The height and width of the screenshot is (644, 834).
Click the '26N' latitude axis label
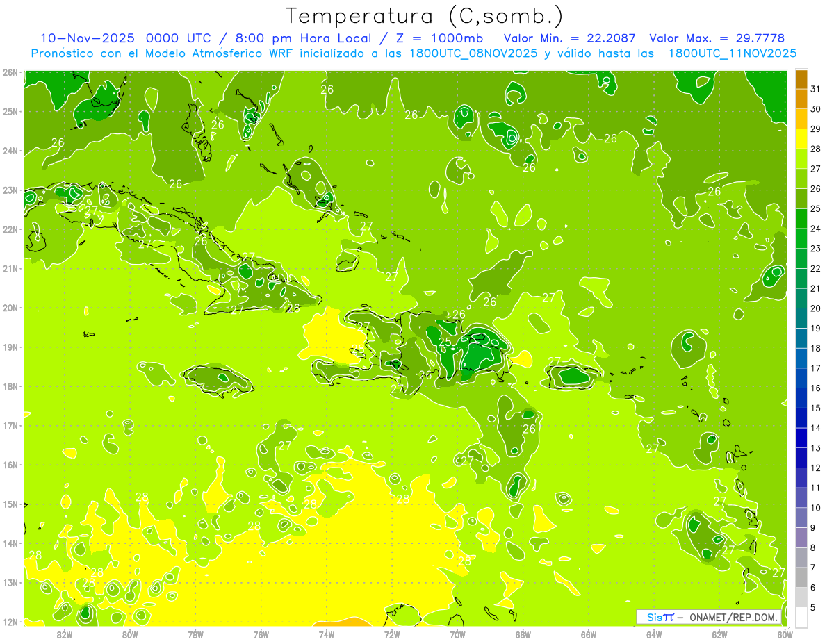[x=10, y=72]
